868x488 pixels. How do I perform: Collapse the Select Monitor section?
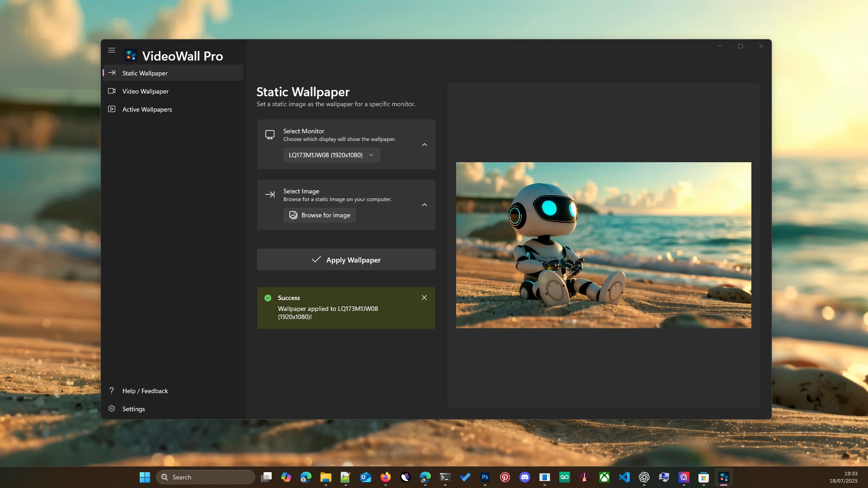[425, 145]
